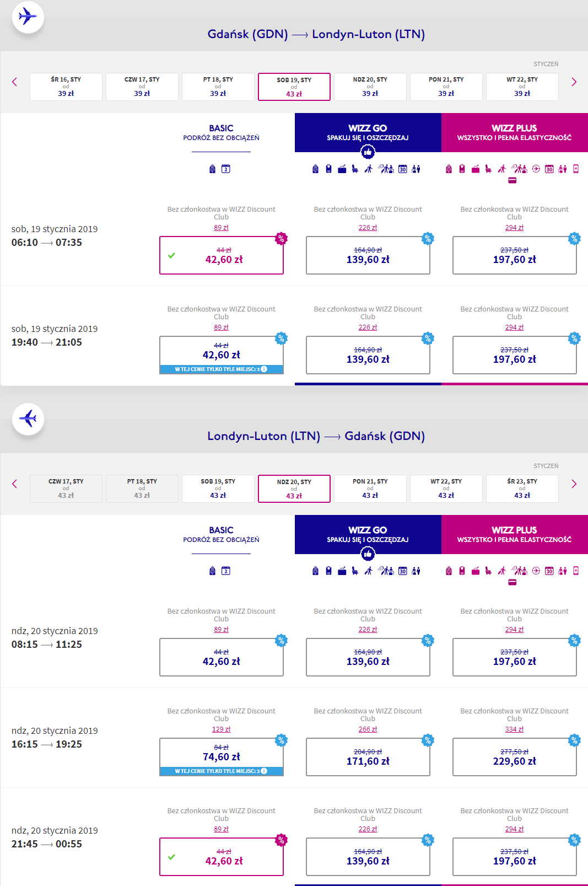Go to later outbound dates with right arrow
The width and height of the screenshot is (588, 886).
tap(574, 82)
